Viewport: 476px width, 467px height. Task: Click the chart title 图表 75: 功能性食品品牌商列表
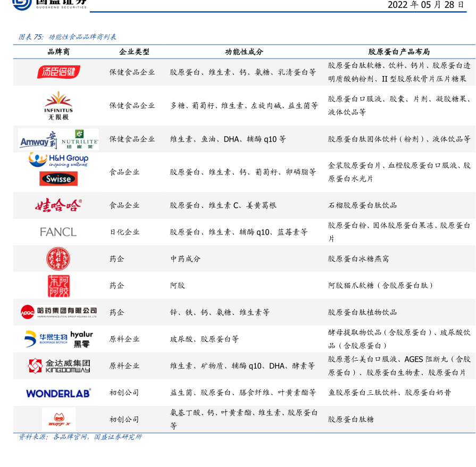point(68,37)
